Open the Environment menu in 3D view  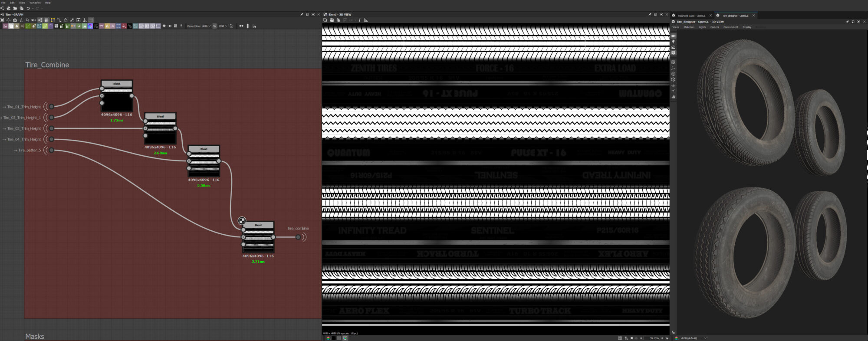pos(731,27)
